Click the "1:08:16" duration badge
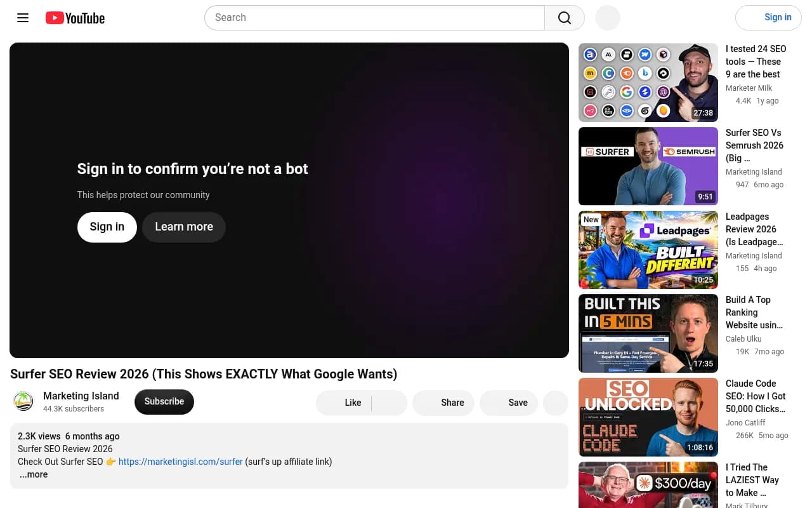The height and width of the screenshot is (508, 812). (700, 448)
